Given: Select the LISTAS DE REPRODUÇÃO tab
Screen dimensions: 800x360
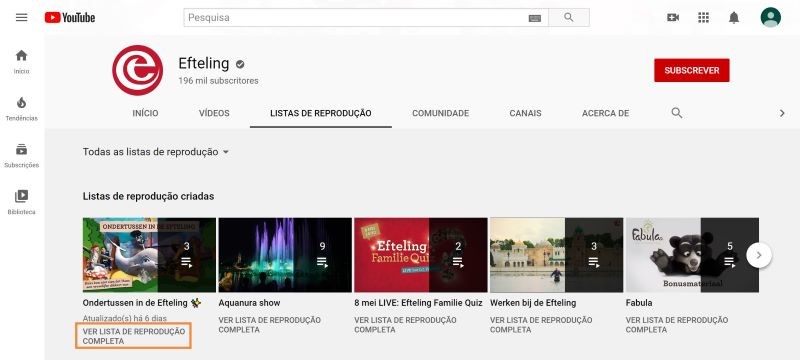Looking at the screenshot, I should click(321, 113).
